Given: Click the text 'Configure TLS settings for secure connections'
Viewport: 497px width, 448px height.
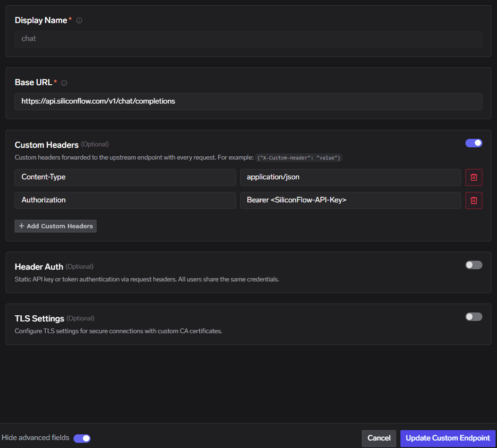Looking at the screenshot, I should pos(79,331).
